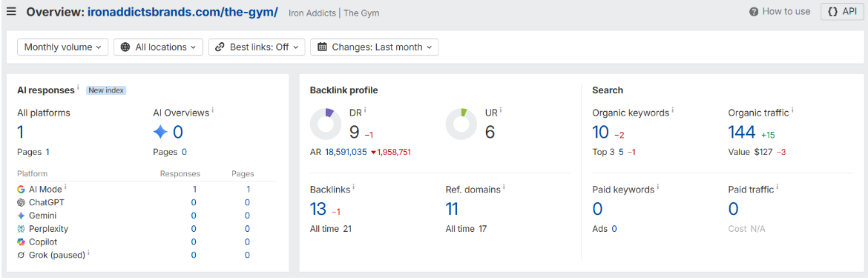Screen dimensions: 868x280
Task: Open Changes: Last month dropdown
Action: [x=374, y=47]
